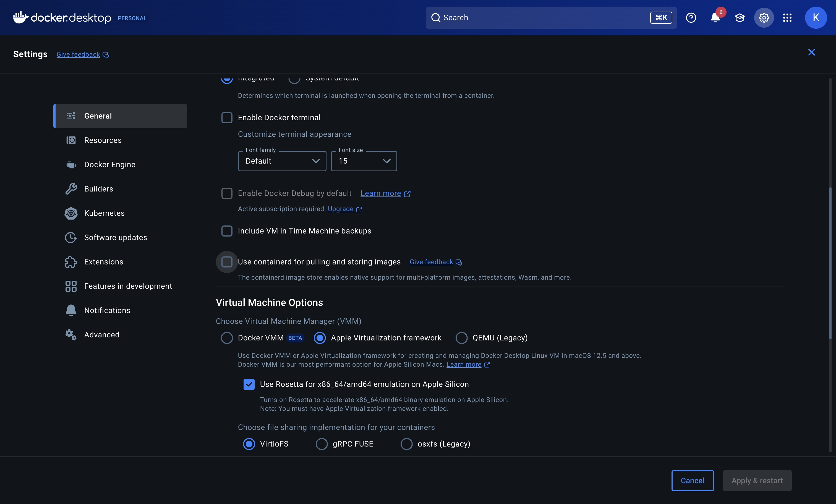Click the Kubernetes wheel icon in sidebar
Screen dimensions: 836x504
tap(71, 213)
